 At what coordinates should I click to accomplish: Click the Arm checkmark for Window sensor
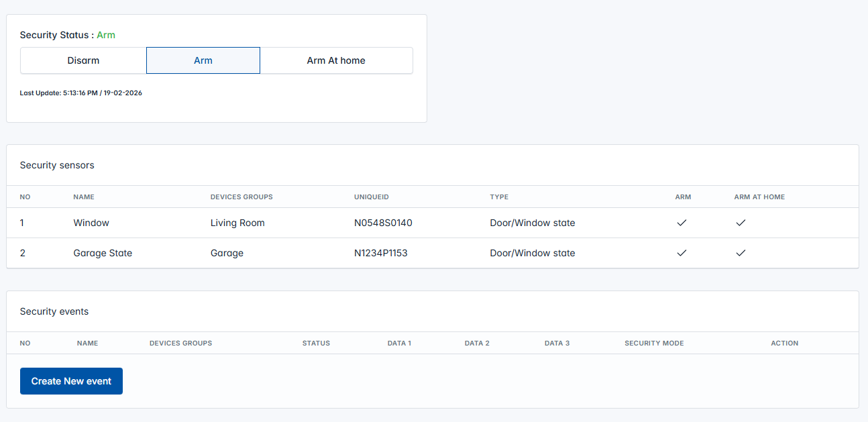click(x=682, y=223)
